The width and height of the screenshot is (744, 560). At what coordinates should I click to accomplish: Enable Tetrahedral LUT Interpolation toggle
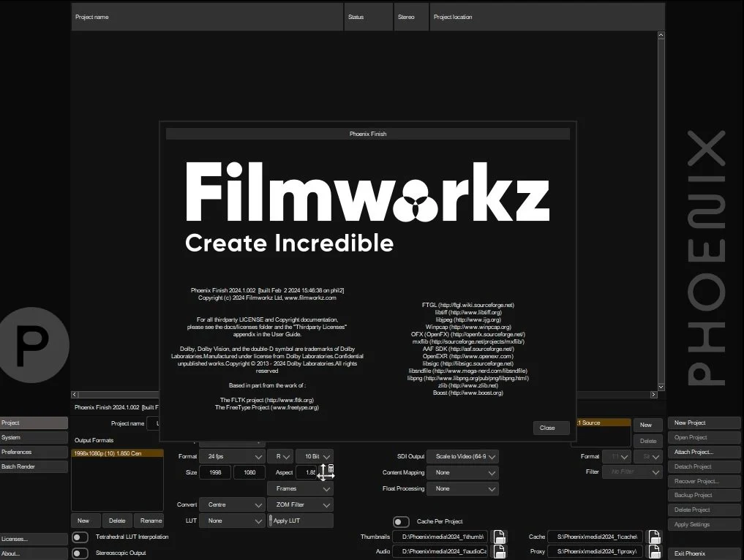pos(80,537)
